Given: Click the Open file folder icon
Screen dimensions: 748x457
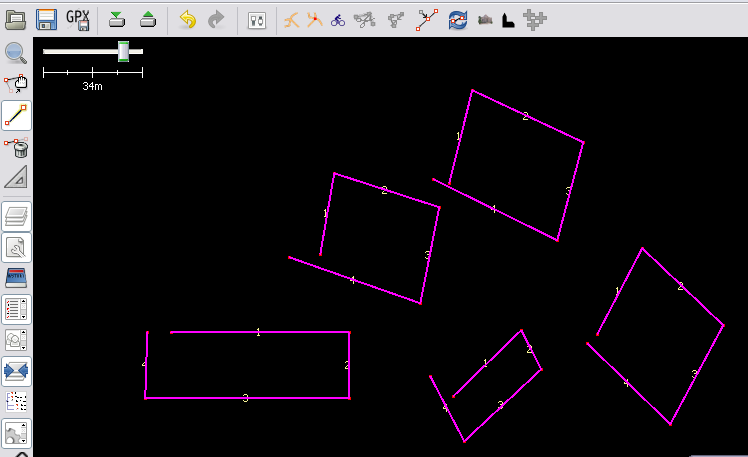Looking at the screenshot, I should point(16,19).
